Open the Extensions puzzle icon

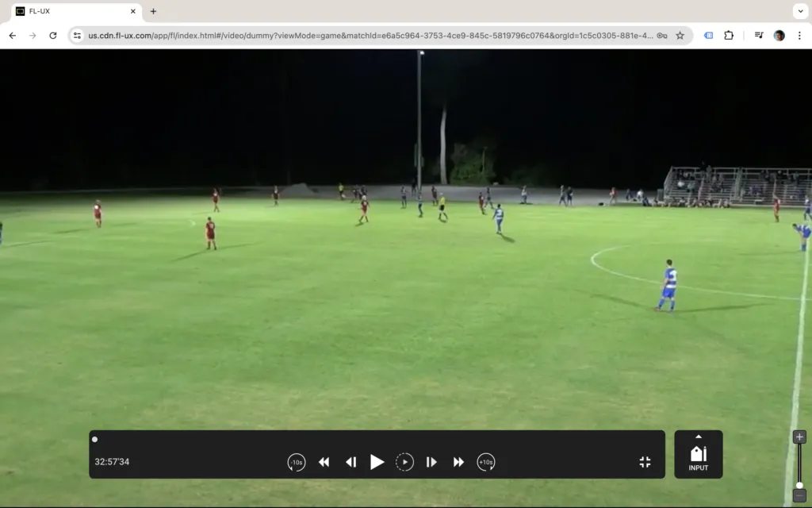[x=729, y=35]
